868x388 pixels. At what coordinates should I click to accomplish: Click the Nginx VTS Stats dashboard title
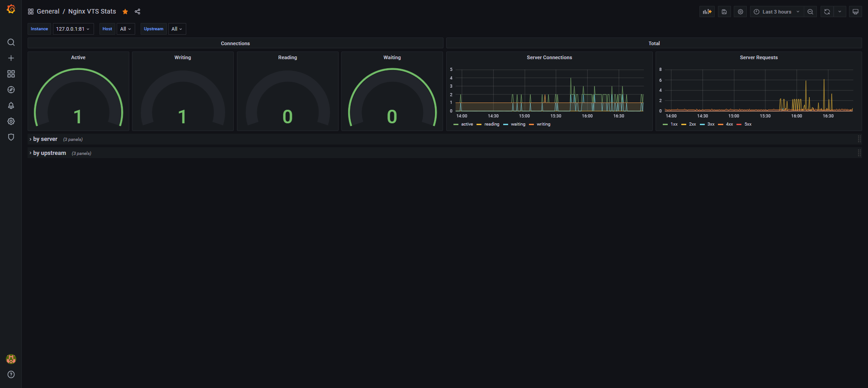point(92,12)
